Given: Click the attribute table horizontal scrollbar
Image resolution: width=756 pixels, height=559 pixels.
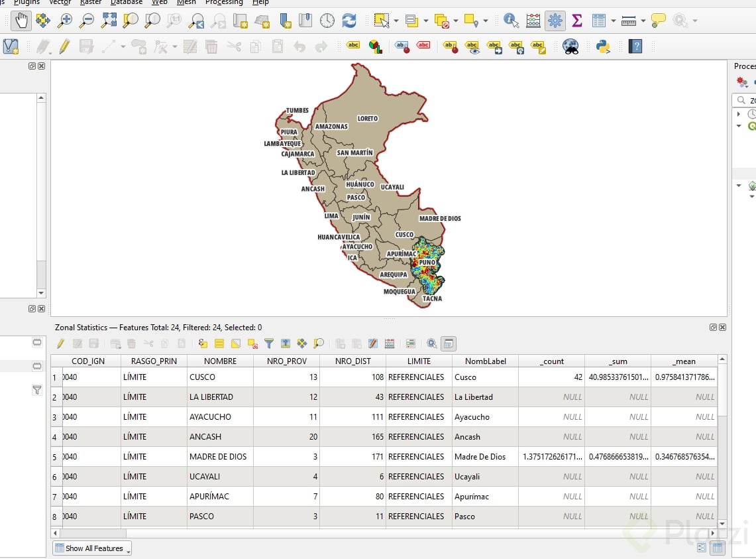Looking at the screenshot, I should tap(93, 532).
